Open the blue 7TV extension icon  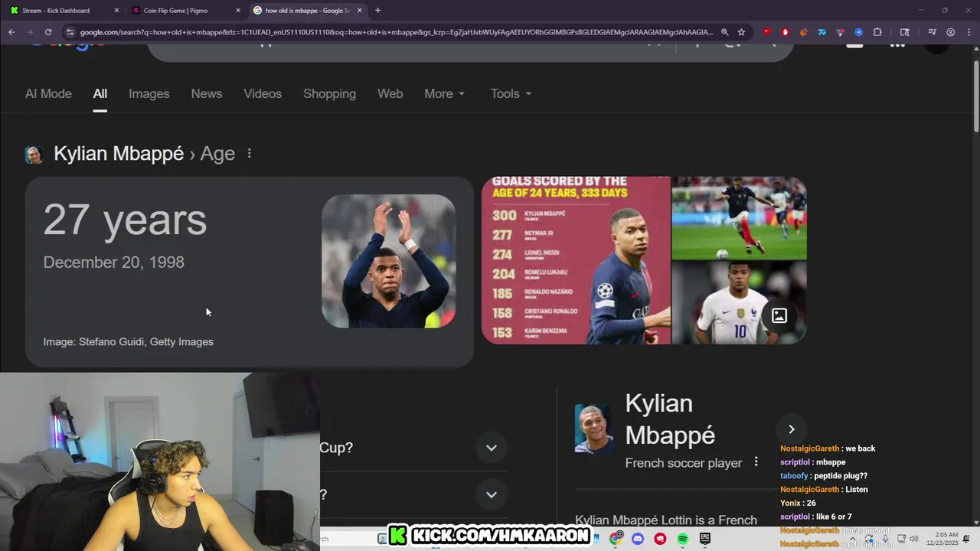pos(822,32)
